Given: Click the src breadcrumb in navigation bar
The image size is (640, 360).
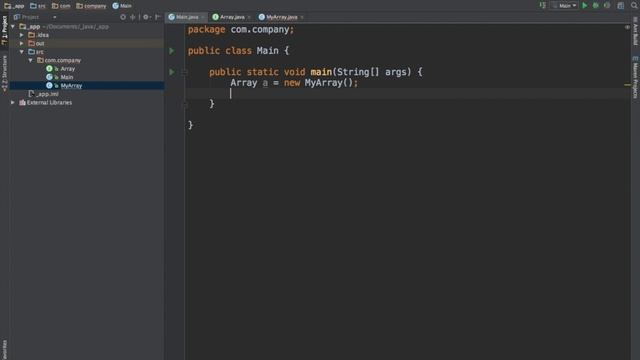Looking at the screenshot, I should click(38, 6).
